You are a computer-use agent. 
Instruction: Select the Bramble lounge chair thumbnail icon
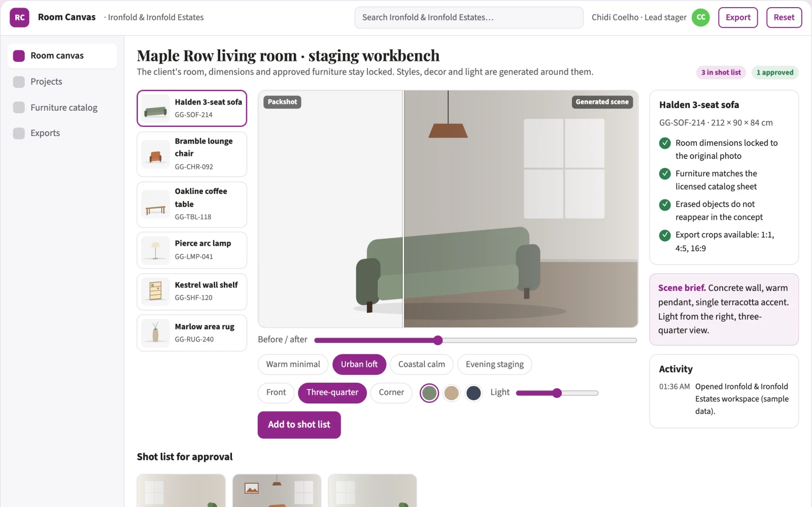pyautogui.click(x=155, y=154)
